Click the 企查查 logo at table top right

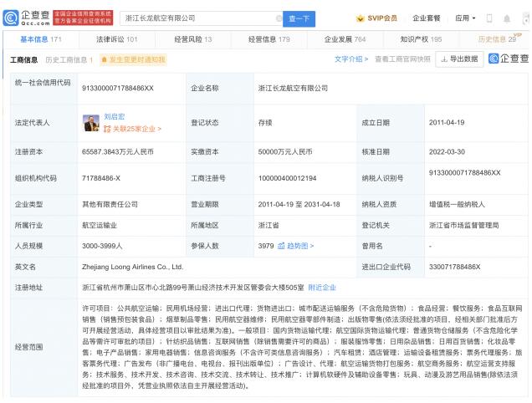click(x=509, y=59)
